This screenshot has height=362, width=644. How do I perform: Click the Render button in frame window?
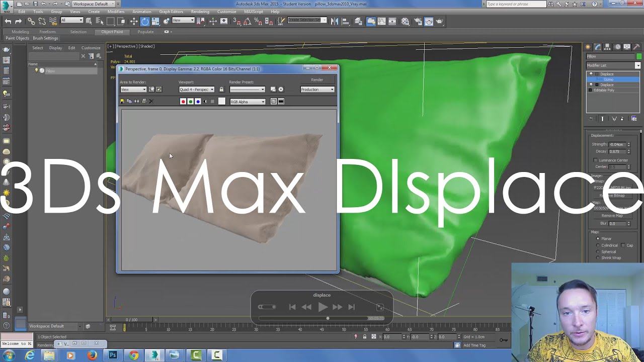(317, 79)
